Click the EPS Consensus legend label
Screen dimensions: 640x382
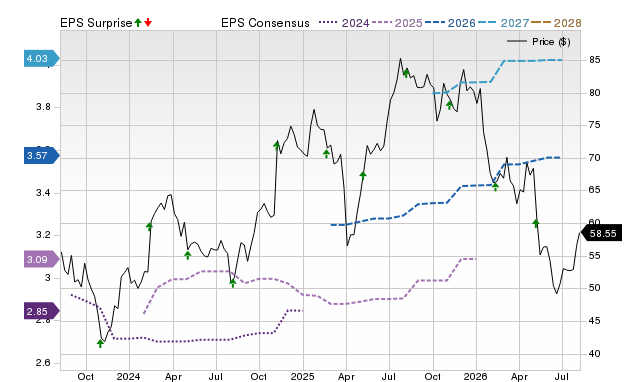point(265,23)
